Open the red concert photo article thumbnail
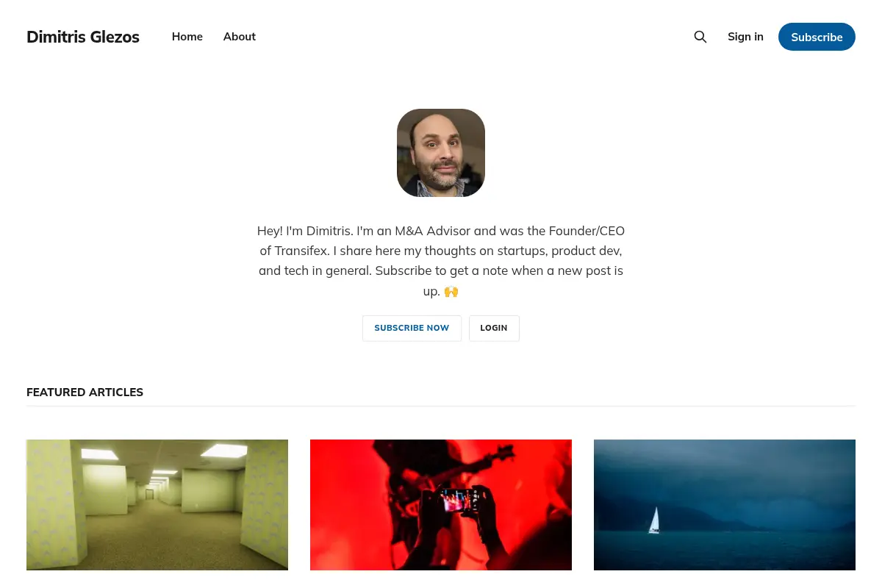This screenshot has height=588, width=882. 441,505
